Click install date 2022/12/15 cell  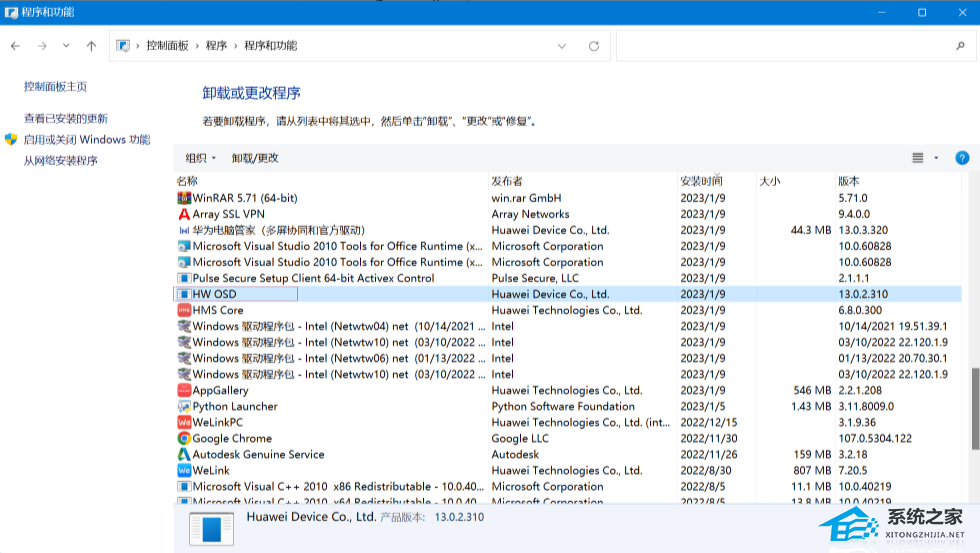pyautogui.click(x=709, y=422)
